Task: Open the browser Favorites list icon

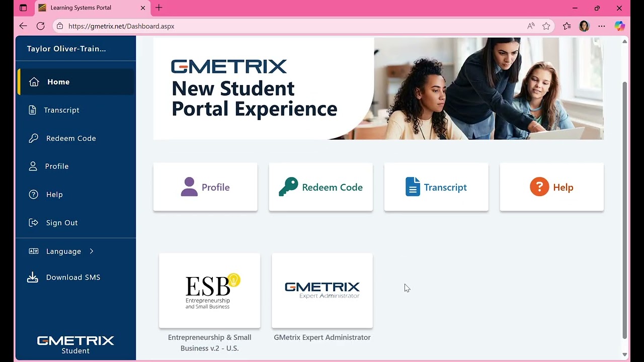Action: click(567, 26)
